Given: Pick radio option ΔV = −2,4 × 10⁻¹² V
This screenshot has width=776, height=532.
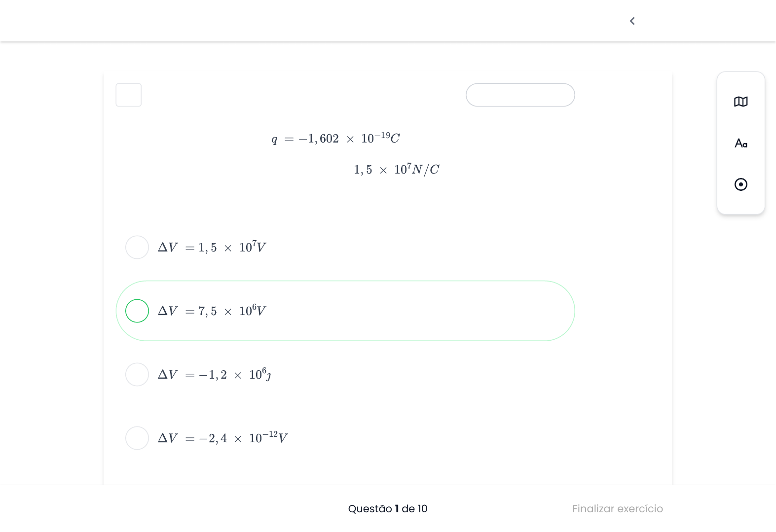Looking at the screenshot, I should pos(137,438).
